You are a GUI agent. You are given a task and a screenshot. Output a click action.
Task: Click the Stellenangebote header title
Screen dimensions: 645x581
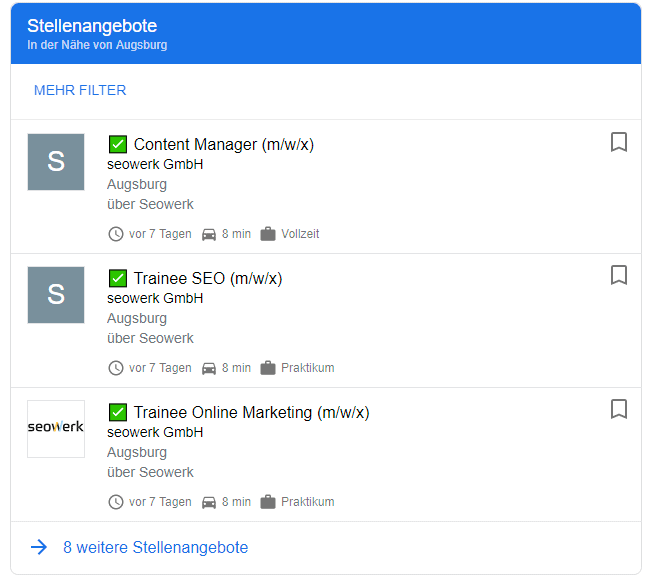(x=92, y=26)
